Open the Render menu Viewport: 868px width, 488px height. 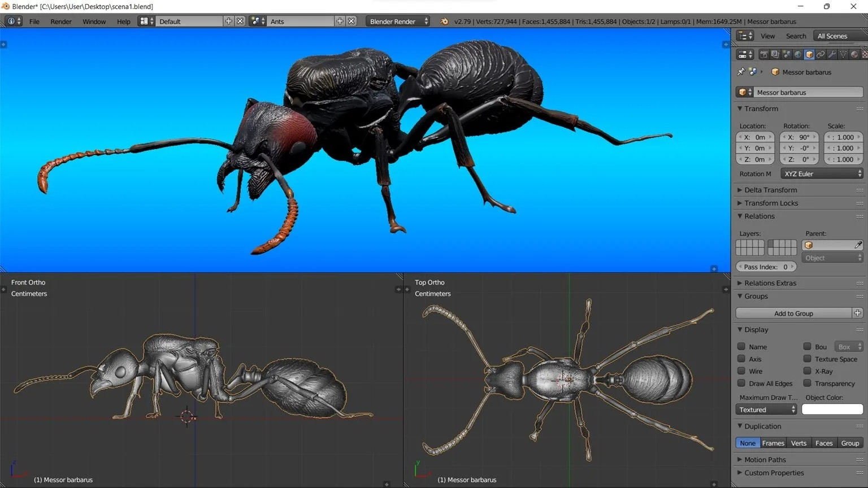60,21
